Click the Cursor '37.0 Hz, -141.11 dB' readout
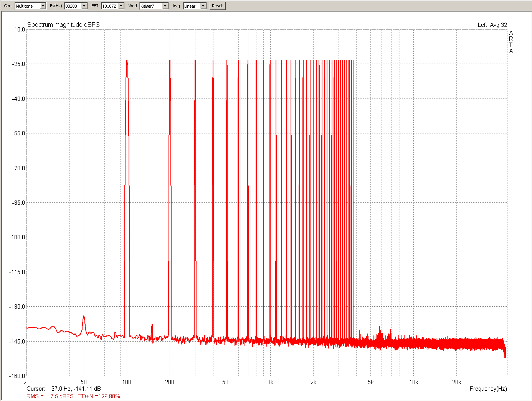This screenshot has height=401, width=532. coord(76,389)
